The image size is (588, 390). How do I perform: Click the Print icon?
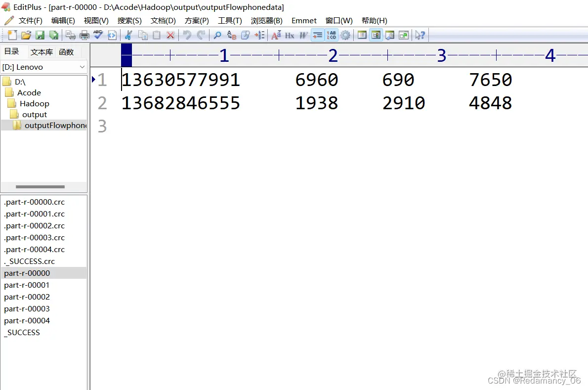(x=84, y=35)
